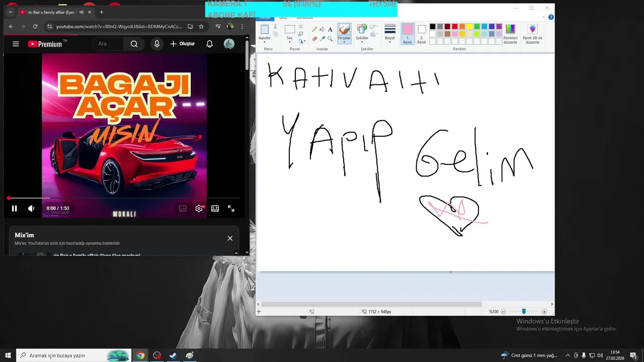This screenshot has height=362, width=644.
Task: Open Chrome three-dot menu
Action: pyautogui.click(x=242, y=26)
